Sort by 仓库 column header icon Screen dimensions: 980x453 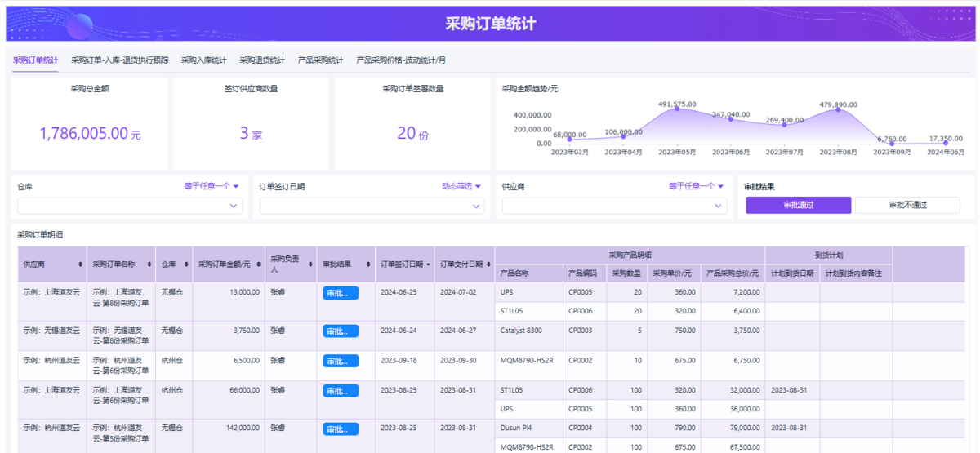pyautogui.click(x=185, y=264)
